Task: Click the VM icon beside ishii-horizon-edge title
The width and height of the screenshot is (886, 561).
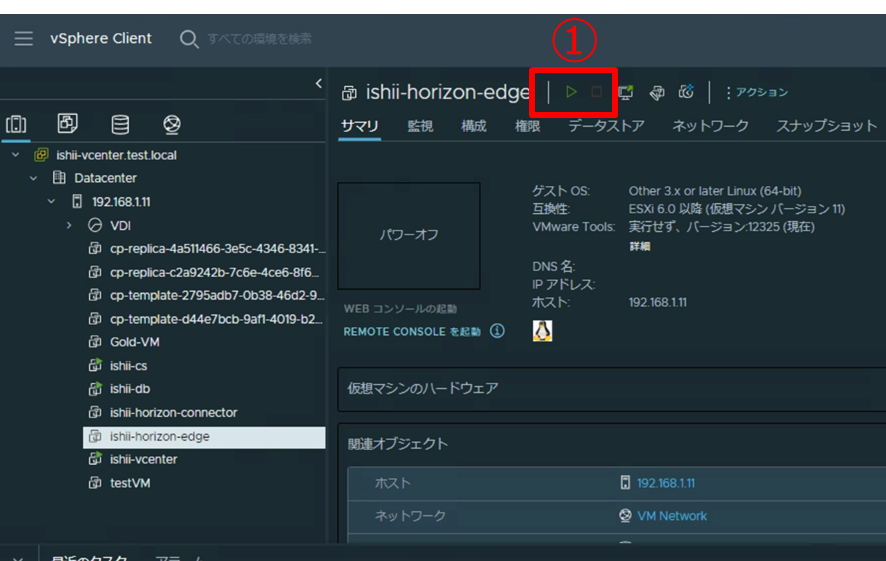Action: tap(349, 93)
